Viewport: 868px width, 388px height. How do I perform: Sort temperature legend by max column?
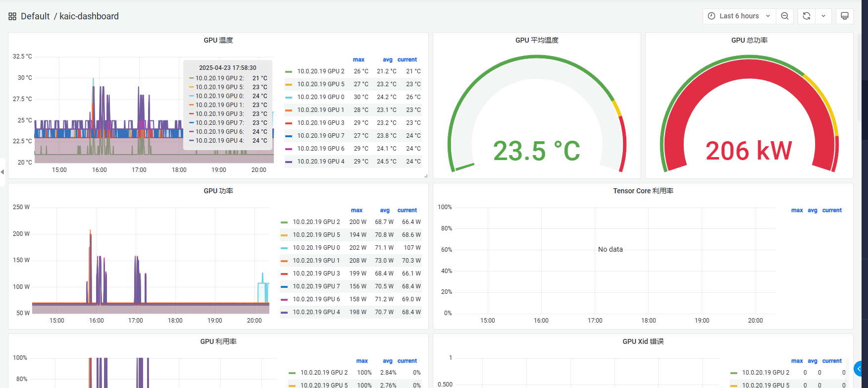(x=358, y=59)
